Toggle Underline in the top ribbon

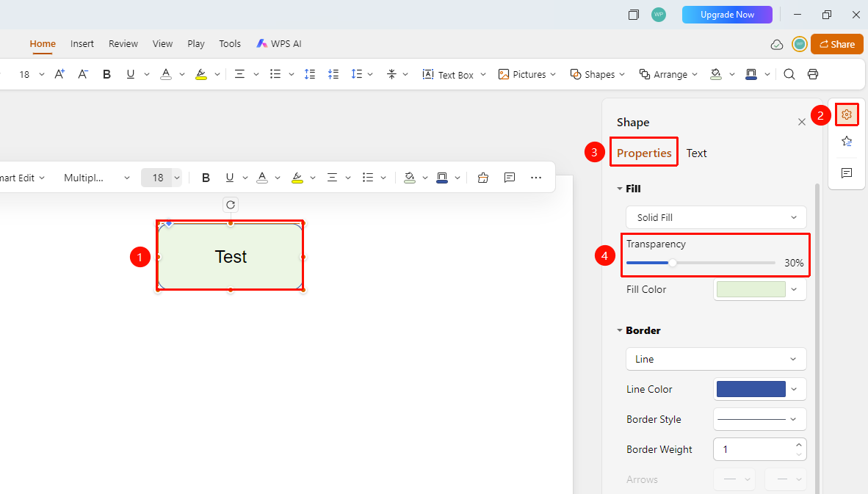(x=131, y=74)
